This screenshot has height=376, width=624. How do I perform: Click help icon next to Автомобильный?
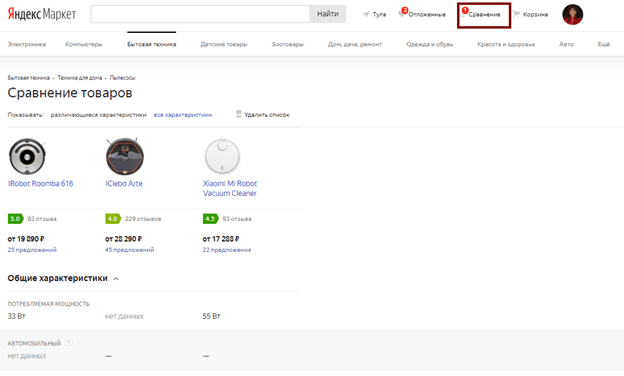point(69,342)
